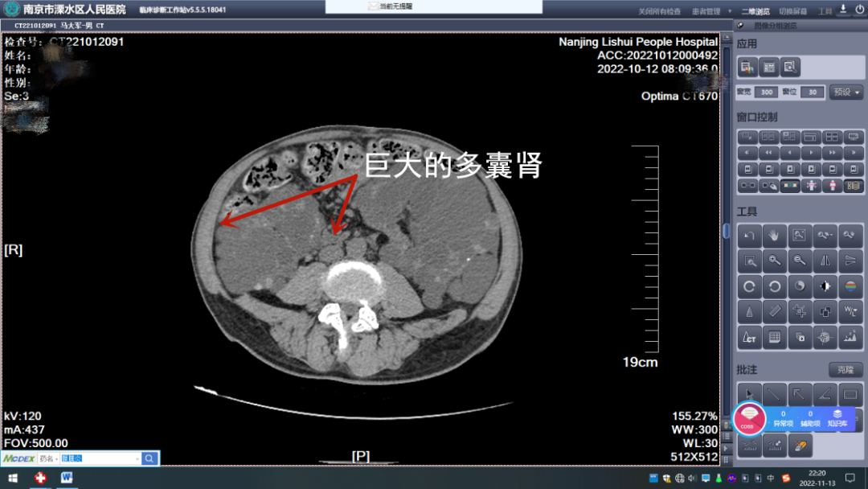The image size is (868, 489).
Task: Open the Windows Start menu
Action: click(x=13, y=478)
